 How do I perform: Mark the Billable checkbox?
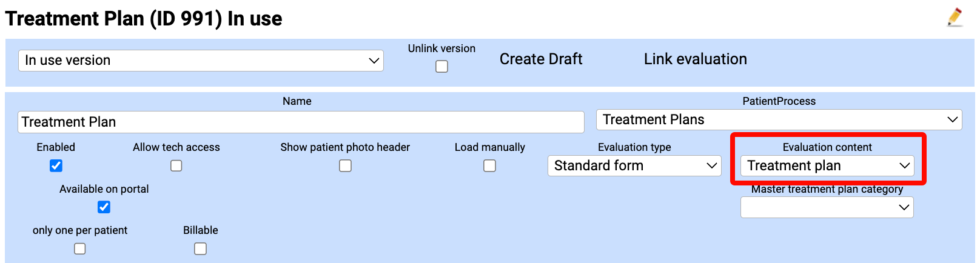point(200,248)
